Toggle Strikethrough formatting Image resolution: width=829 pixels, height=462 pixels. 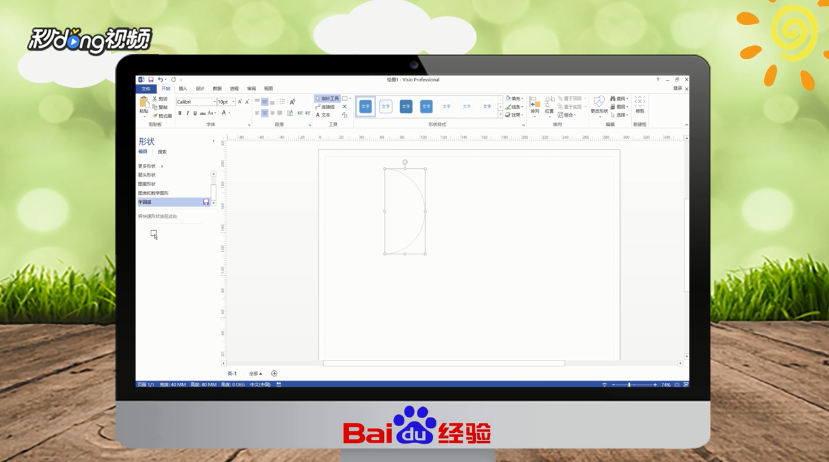pyautogui.click(x=202, y=114)
